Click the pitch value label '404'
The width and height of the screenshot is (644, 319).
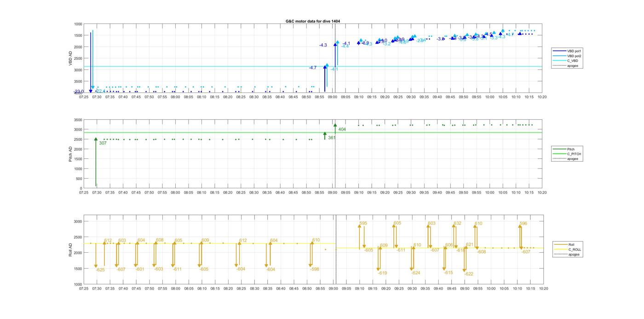coord(342,129)
